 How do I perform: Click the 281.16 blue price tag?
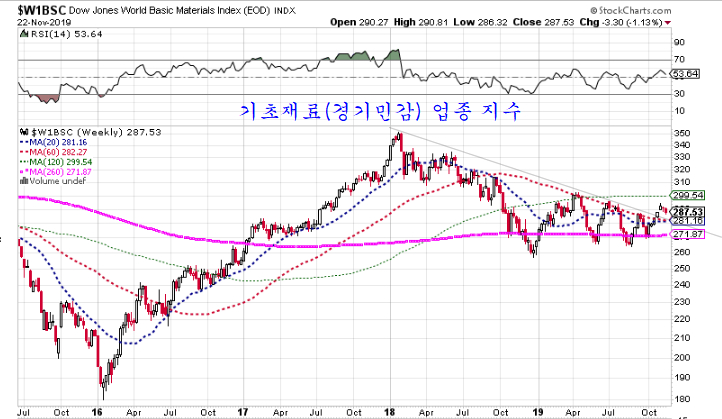click(688, 221)
